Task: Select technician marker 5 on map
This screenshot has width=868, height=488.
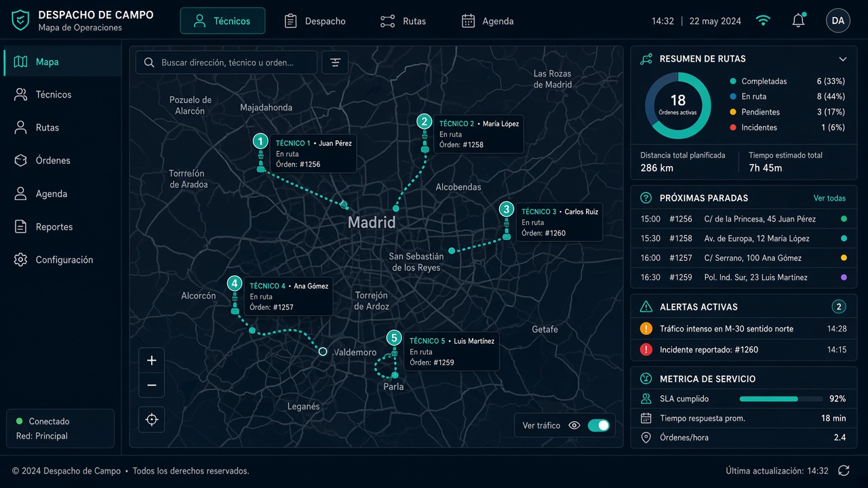Action: [x=394, y=338]
